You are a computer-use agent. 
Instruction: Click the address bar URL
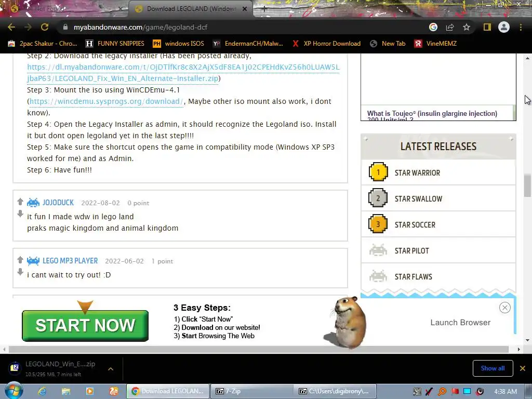point(140,27)
